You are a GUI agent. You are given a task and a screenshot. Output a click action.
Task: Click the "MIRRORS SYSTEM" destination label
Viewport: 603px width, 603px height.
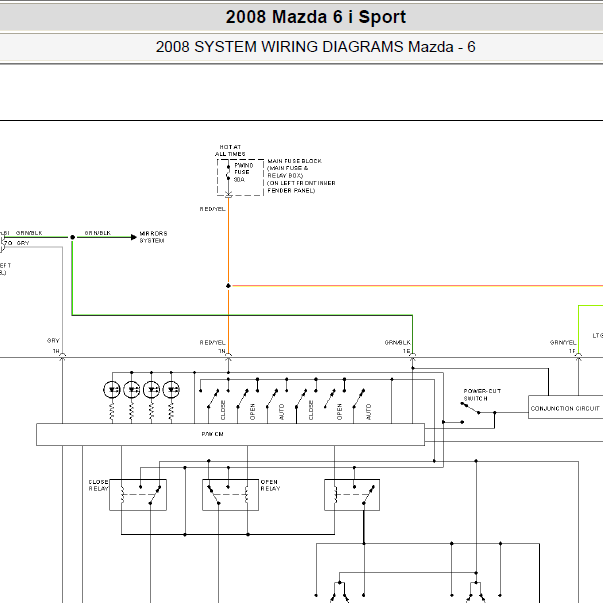[x=153, y=237]
